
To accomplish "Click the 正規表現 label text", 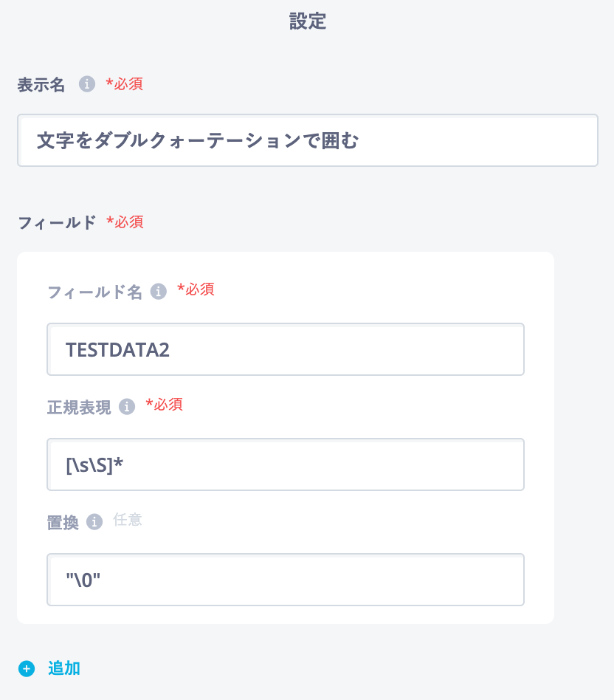I will 79,407.
